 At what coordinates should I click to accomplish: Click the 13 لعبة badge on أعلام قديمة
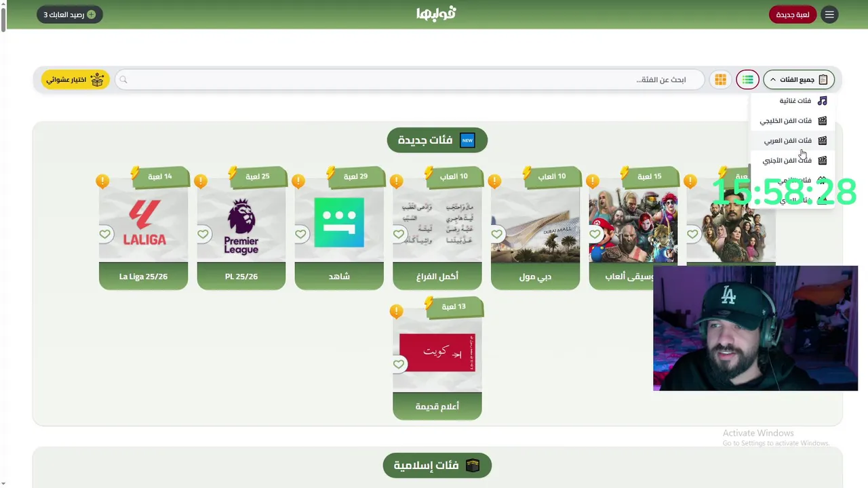[x=453, y=306]
